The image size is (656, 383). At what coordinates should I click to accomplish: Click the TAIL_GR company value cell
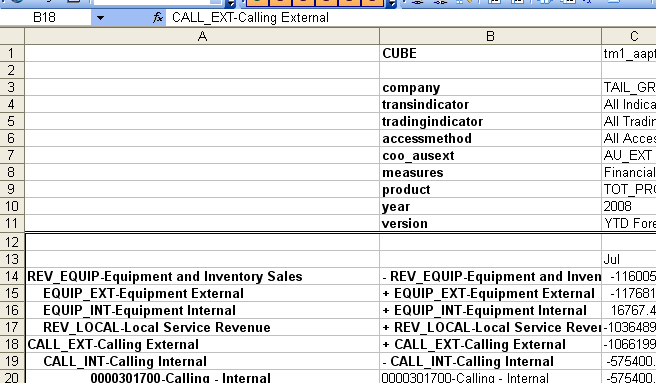click(629, 87)
